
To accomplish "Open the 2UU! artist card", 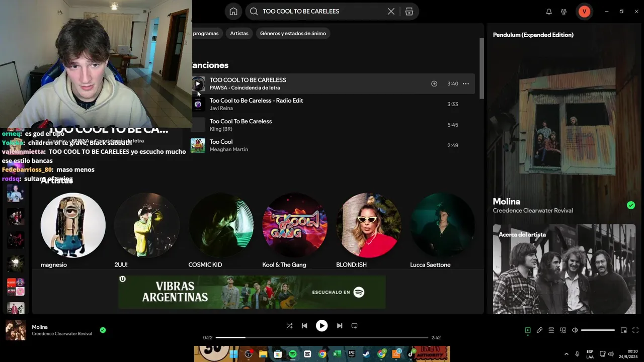I will [x=147, y=230].
